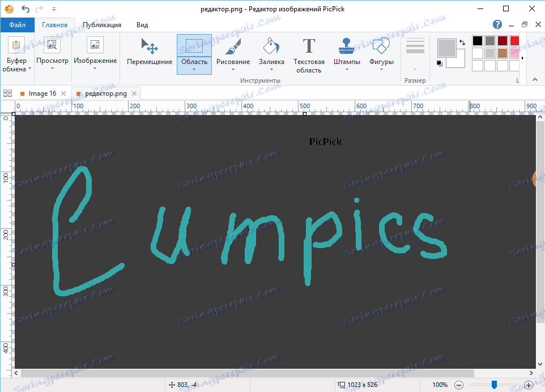Pick the dark gray palette swatch

[490, 41]
